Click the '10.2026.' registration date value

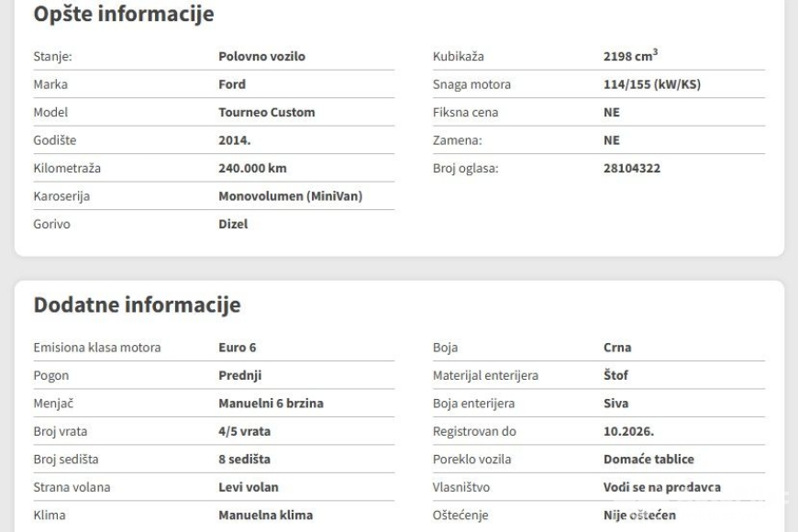[628, 431]
